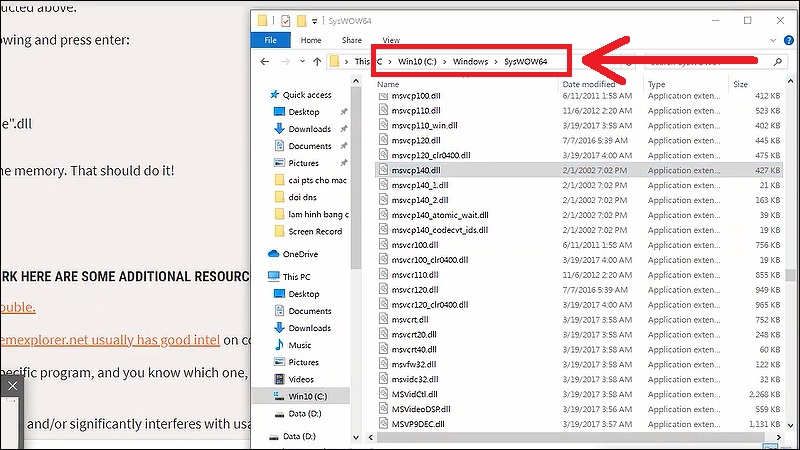Open Customize Quick Access Toolbar dropdown
This screenshot has height=450, width=800.
pyautogui.click(x=315, y=21)
